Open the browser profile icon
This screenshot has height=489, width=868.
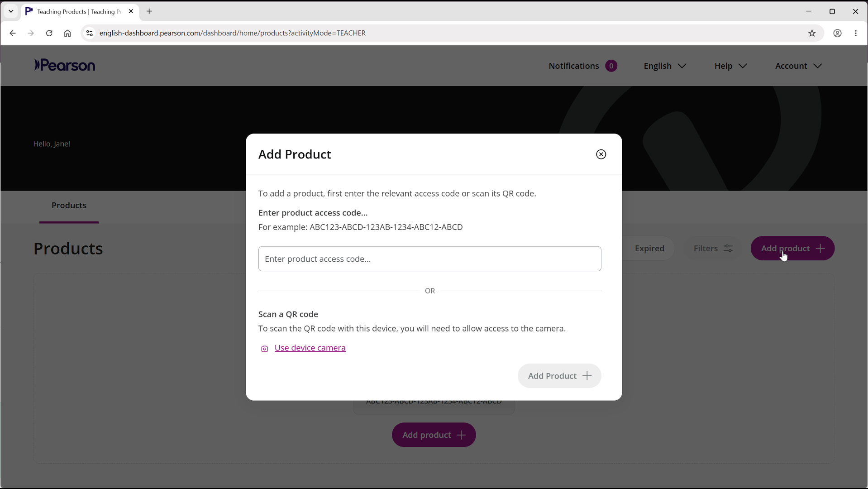[837, 33]
